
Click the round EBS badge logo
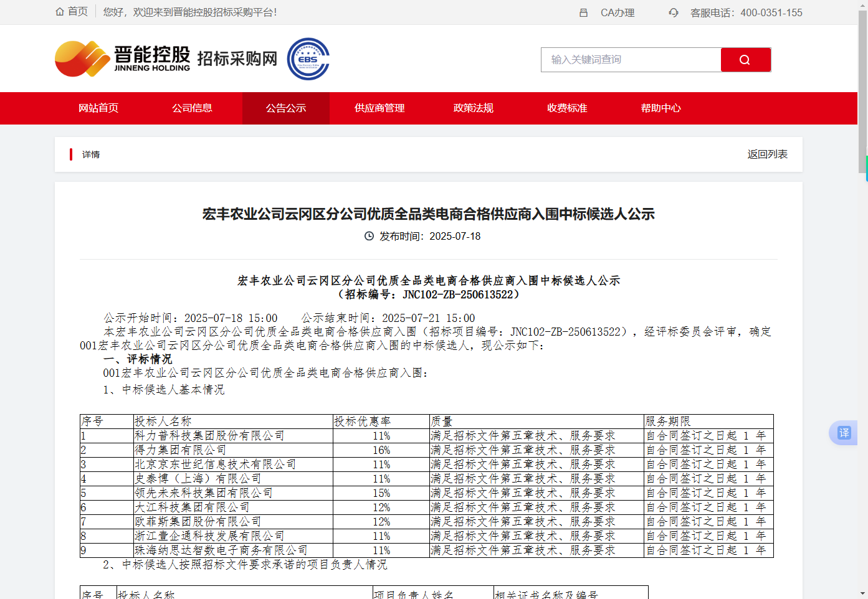click(308, 59)
